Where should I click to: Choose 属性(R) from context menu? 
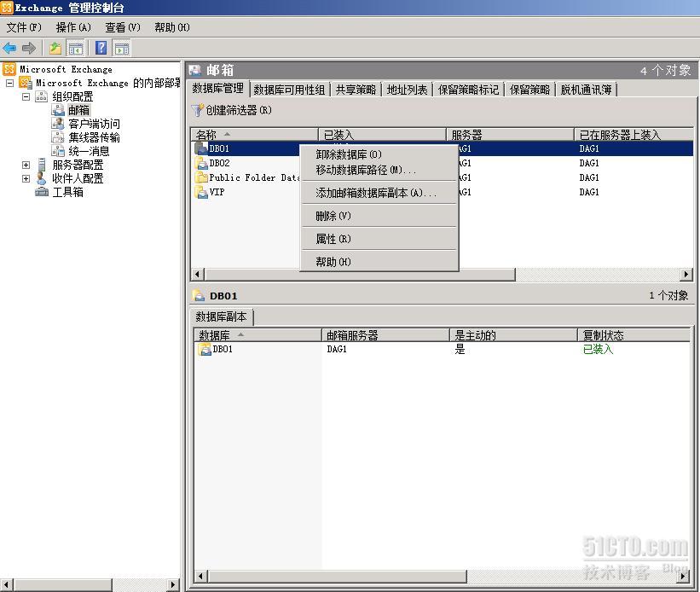379,239
